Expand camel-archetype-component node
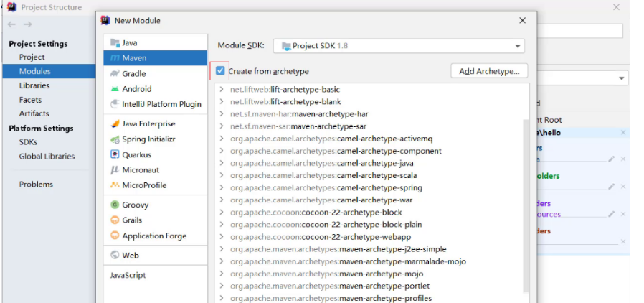The height and width of the screenshot is (303, 644). coord(222,151)
